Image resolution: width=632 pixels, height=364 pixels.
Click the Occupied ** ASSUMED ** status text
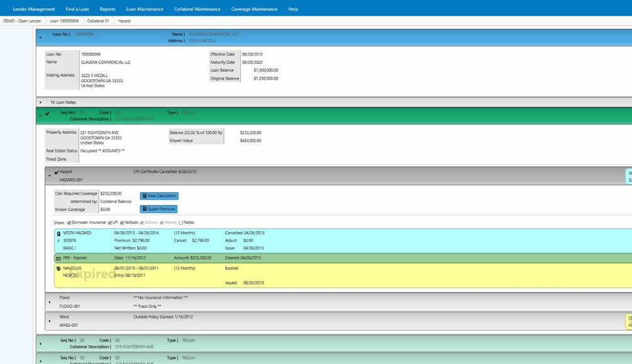103,151
